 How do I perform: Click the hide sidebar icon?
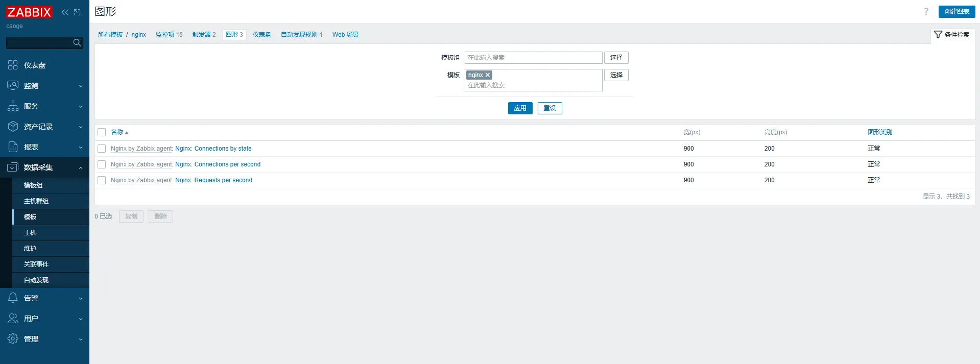[77, 12]
